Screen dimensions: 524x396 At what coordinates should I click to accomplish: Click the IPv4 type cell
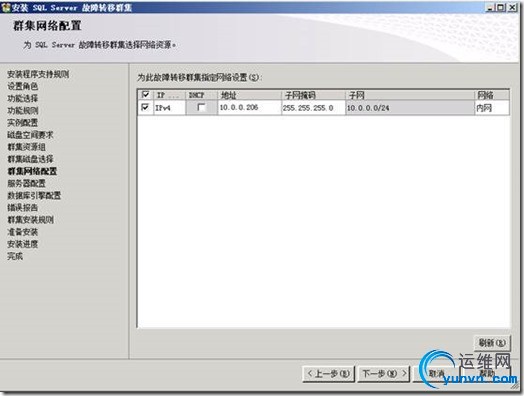[x=169, y=108]
